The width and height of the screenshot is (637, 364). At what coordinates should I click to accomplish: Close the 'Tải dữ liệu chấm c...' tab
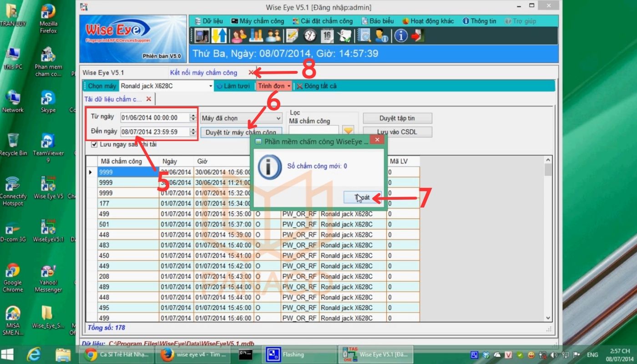click(148, 99)
